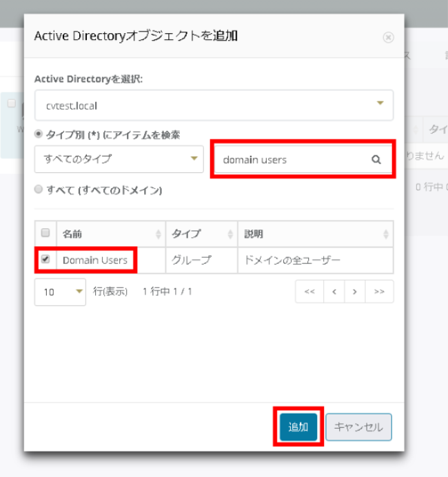Jump to last results page
This screenshot has height=477, width=448.
(379, 292)
